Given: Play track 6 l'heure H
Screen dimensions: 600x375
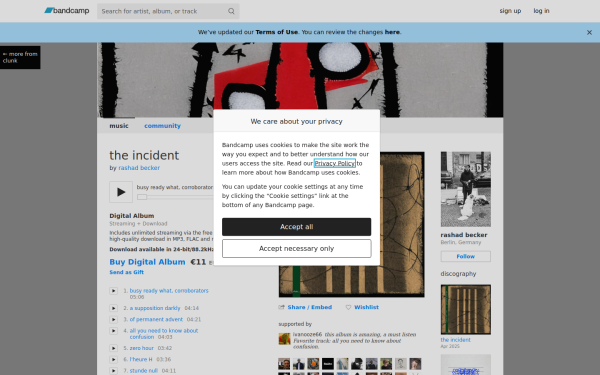Looking at the screenshot, I should (114, 359).
